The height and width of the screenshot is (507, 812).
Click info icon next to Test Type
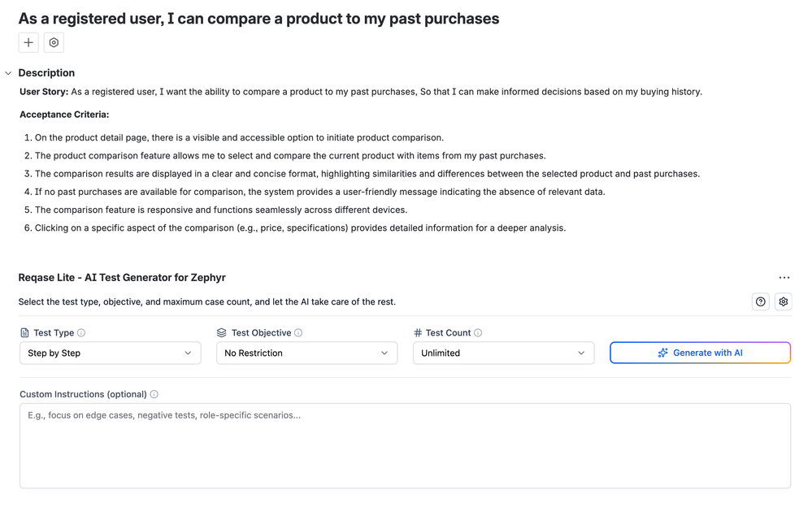[x=81, y=333]
